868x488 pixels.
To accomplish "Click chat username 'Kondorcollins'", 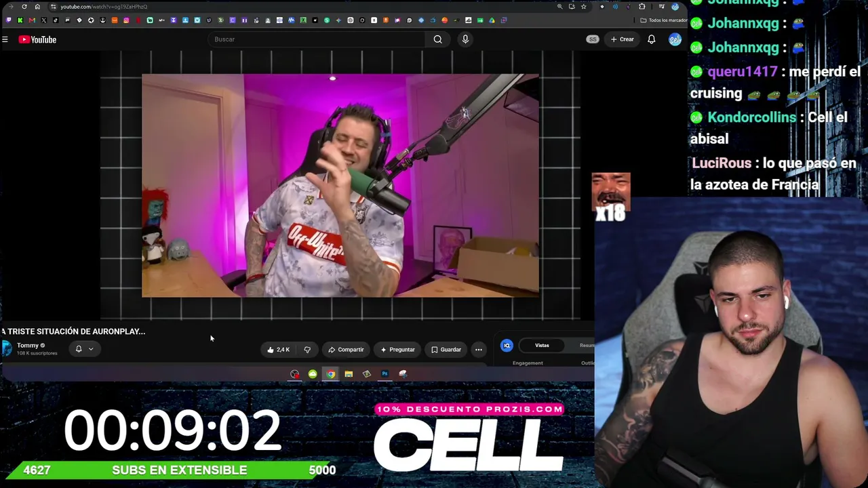I will [752, 117].
